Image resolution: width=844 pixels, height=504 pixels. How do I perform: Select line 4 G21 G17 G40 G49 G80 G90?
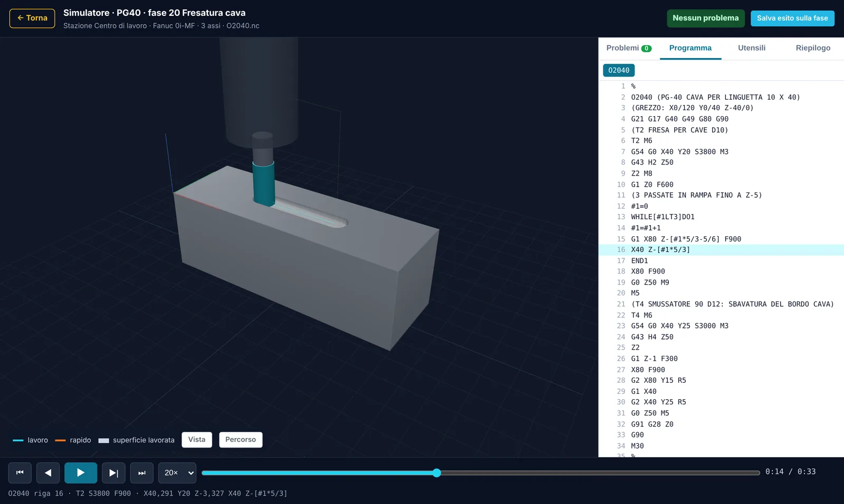tap(721, 119)
